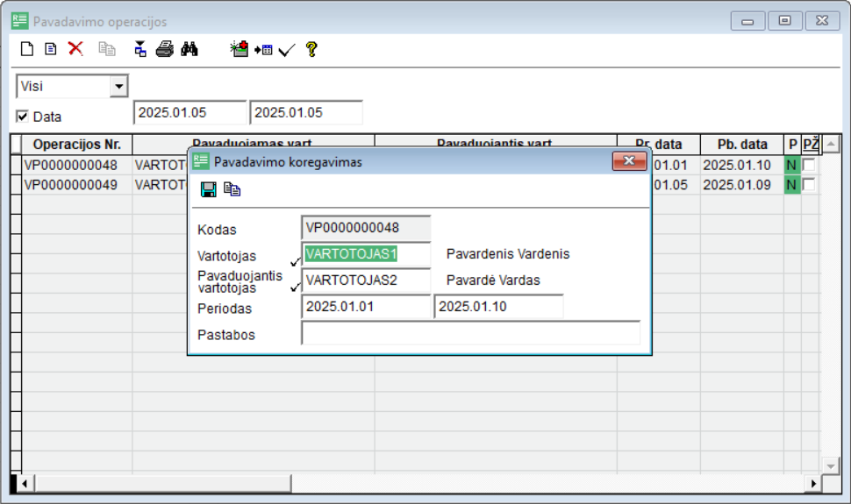Create a new substitution record with blank page icon
The width and height of the screenshot is (851, 504).
pos(27,50)
